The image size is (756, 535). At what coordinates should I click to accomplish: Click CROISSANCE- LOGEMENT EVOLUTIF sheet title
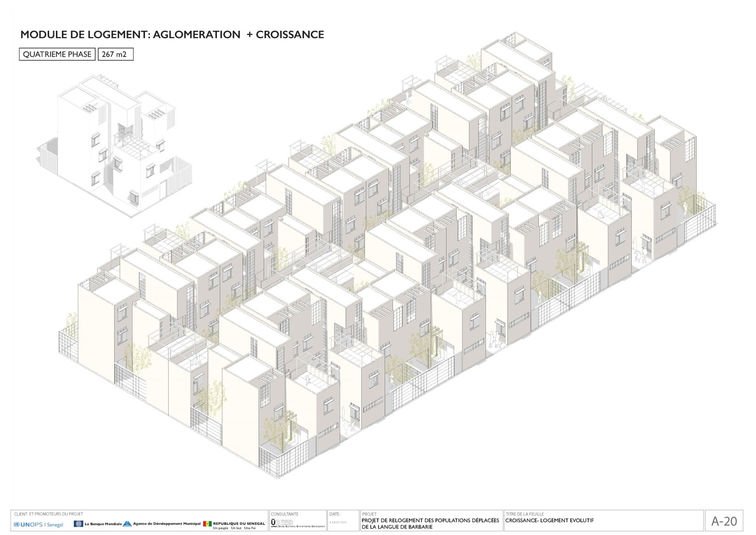[550, 521]
